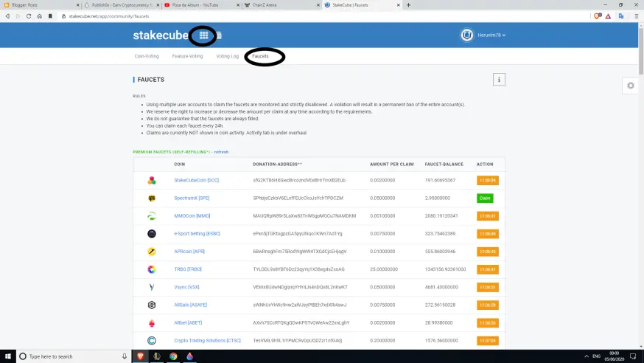644x363 pixels.
Task: Click the bookmark icon in browser toolbar
Action: pyautogui.click(x=50, y=16)
